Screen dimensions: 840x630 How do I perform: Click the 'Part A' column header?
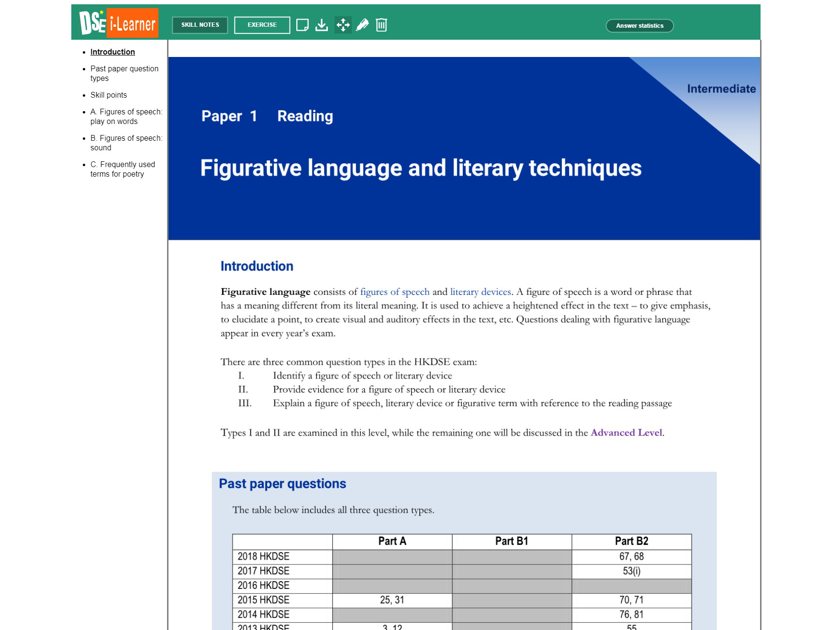pos(392,541)
